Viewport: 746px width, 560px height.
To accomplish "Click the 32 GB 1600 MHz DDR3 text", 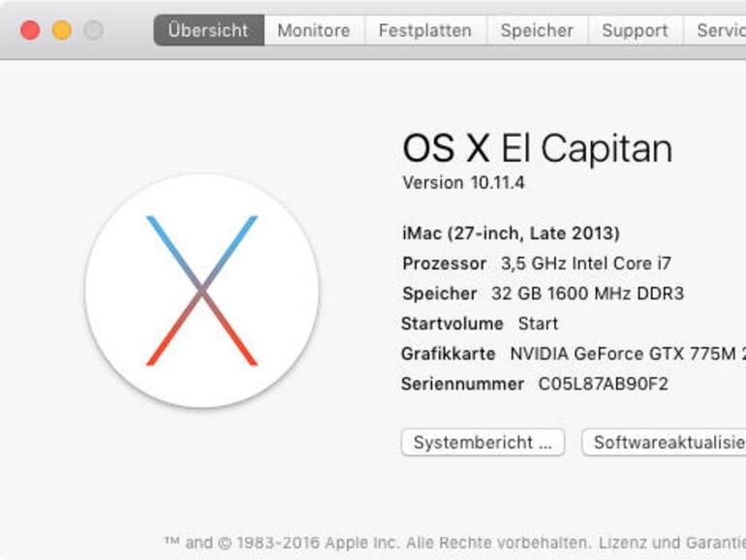I will (x=587, y=294).
